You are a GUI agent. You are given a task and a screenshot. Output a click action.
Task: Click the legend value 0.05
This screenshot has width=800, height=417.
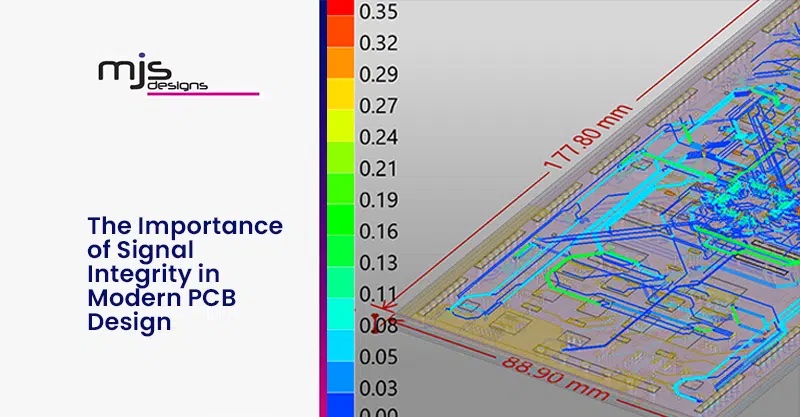pos(378,357)
